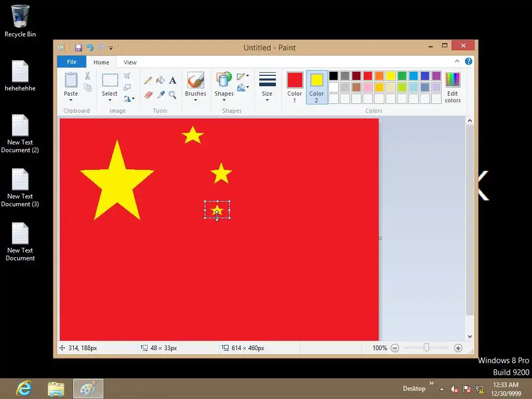Image resolution: width=532 pixels, height=399 pixels.
Task: Expand the Paste dropdown arrow
Action: pos(71,100)
